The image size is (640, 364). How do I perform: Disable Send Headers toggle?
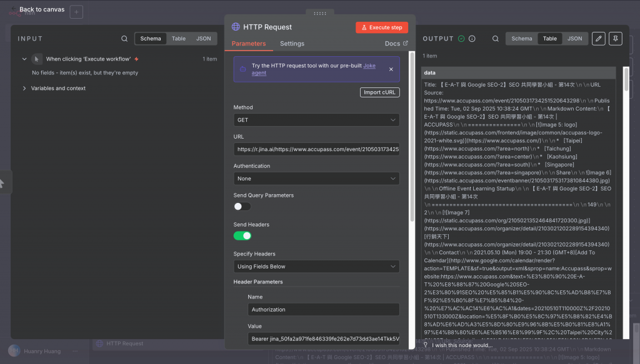pos(242,235)
